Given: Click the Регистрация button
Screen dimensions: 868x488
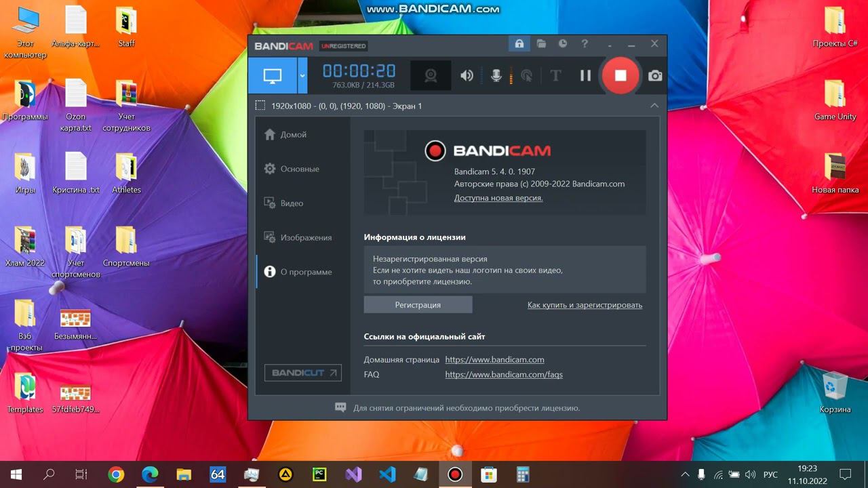Looking at the screenshot, I should tap(418, 305).
